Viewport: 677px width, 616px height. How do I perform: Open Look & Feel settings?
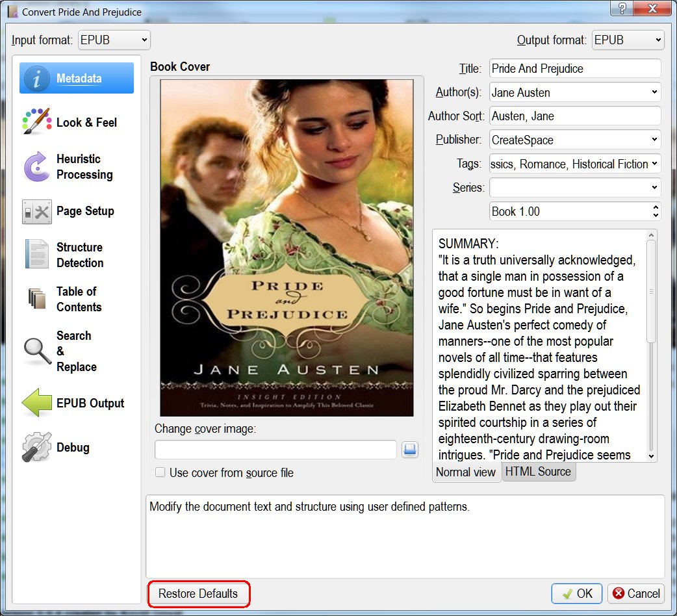(x=77, y=122)
